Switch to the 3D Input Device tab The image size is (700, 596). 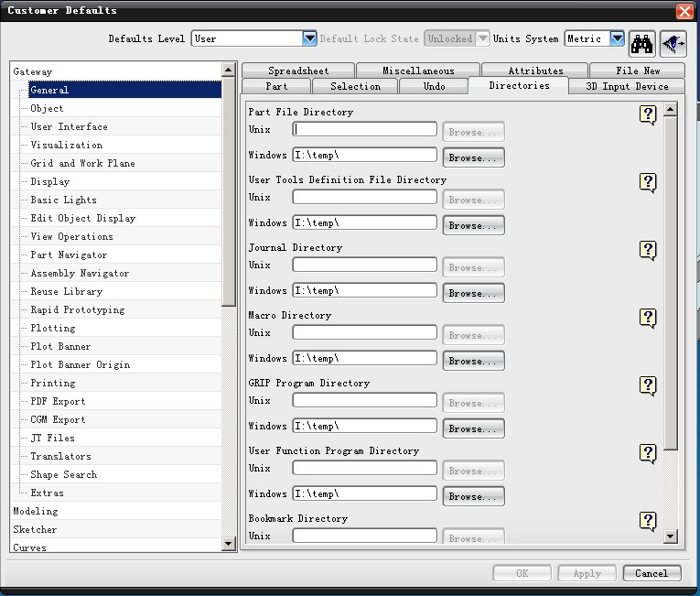pos(627,86)
